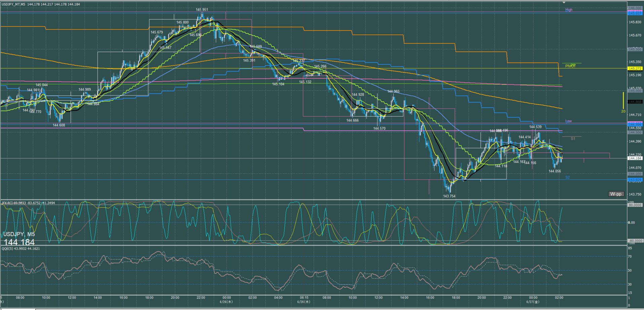The width and height of the screenshot is (644, 310).
Task: Click the large 144.184 price display text
Action: [19, 242]
